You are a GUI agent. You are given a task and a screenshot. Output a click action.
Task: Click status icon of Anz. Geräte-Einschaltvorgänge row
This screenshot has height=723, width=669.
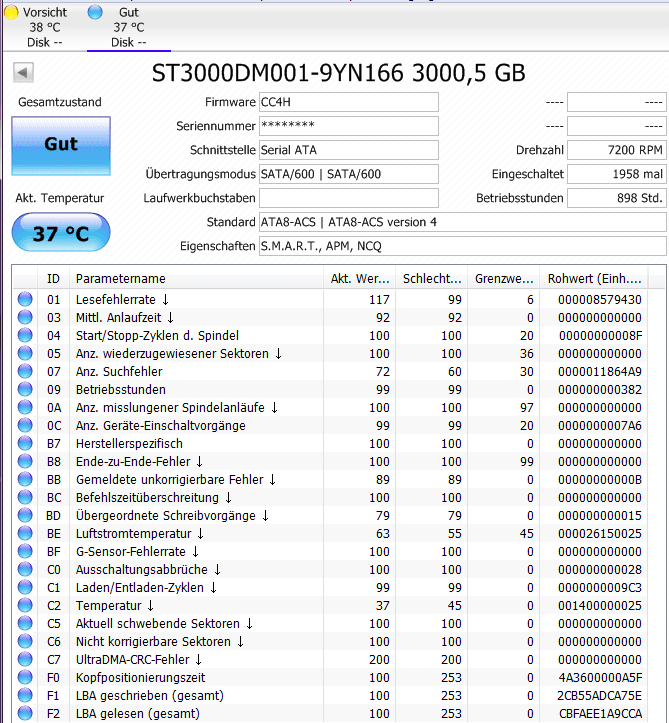pyautogui.click(x=25, y=425)
